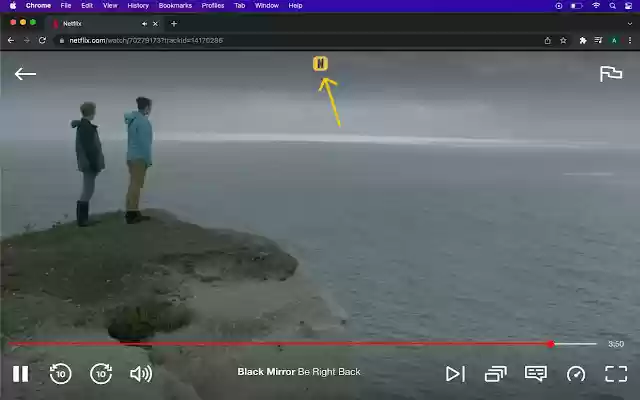Select the Netflix tab
The width and height of the screenshot is (640, 400).
(104, 24)
